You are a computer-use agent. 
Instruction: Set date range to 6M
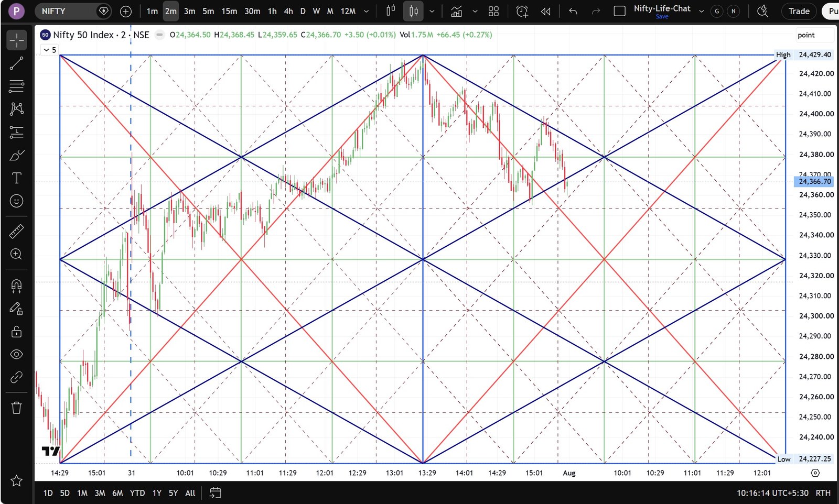tap(117, 493)
